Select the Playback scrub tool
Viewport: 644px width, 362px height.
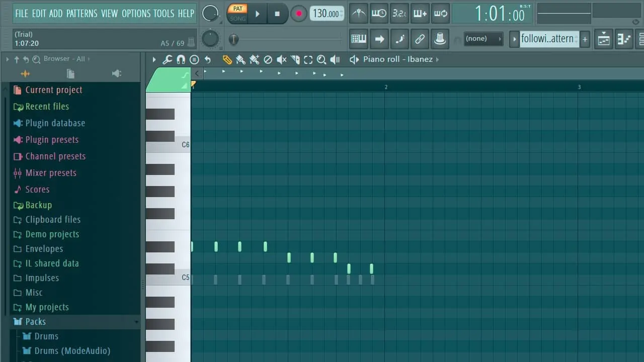tap(335, 60)
